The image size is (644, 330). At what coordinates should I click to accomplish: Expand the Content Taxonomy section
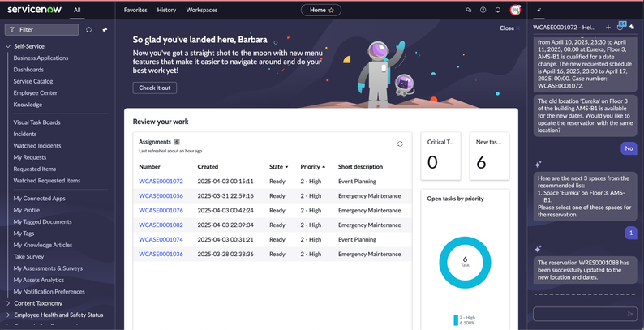point(8,303)
